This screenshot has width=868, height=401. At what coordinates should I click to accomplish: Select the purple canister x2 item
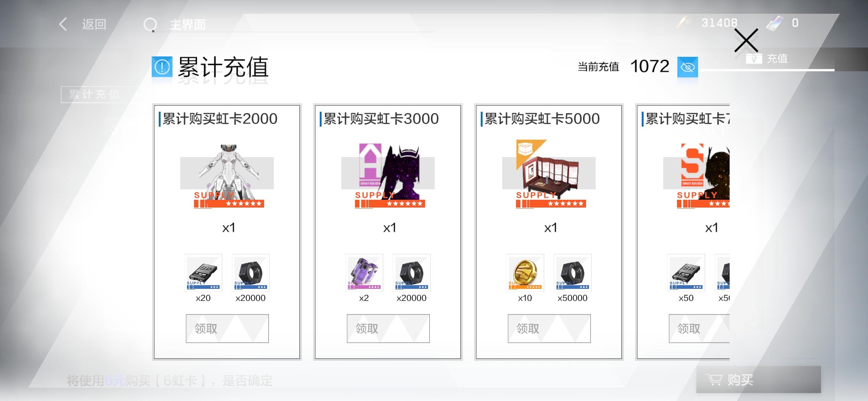tap(364, 273)
